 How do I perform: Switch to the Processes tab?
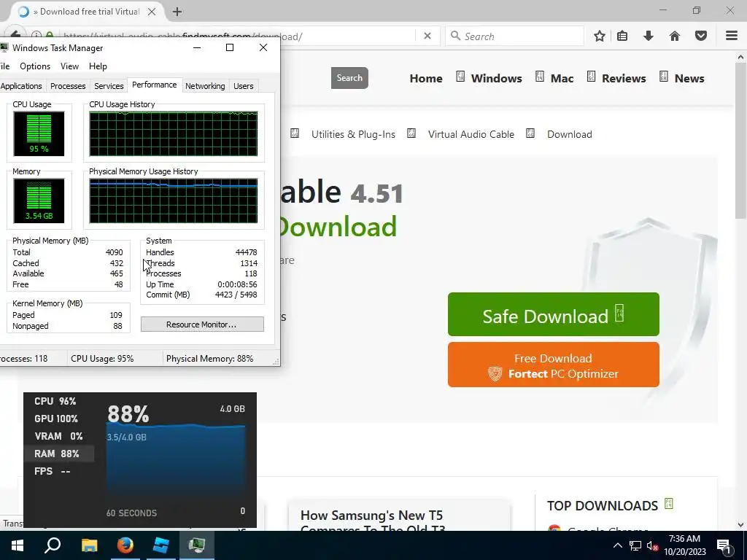[x=68, y=86]
